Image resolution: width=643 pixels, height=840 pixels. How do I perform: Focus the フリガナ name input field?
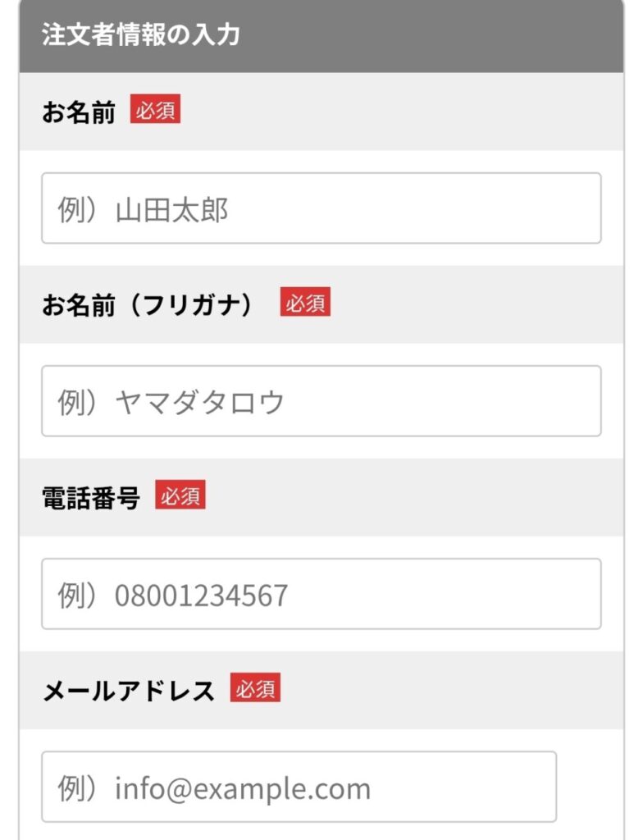tap(321, 401)
